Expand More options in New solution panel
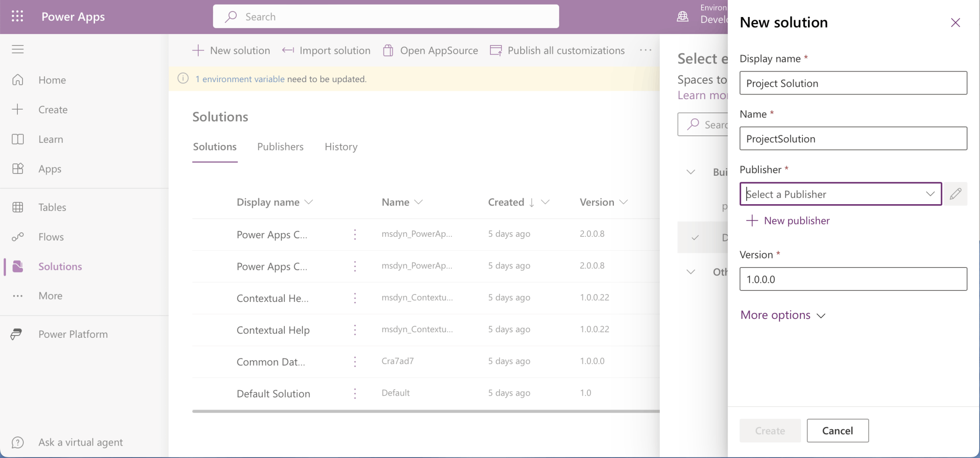 coord(782,315)
